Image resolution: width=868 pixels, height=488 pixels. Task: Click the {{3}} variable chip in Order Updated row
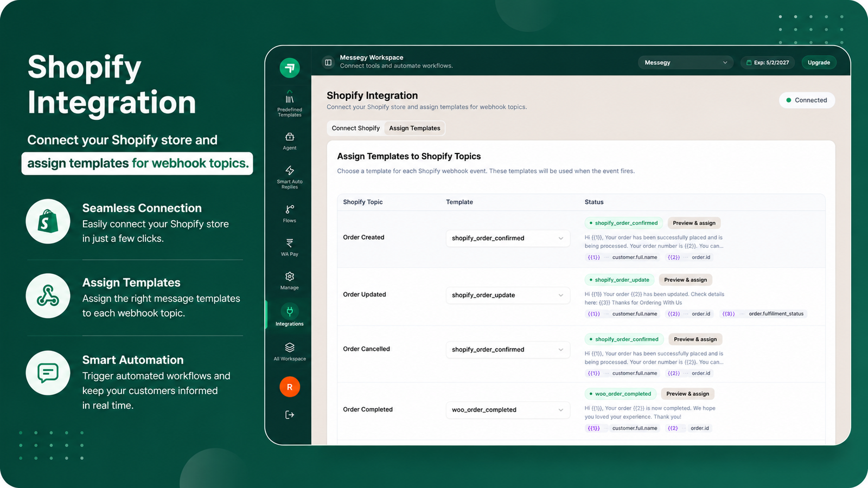click(729, 314)
